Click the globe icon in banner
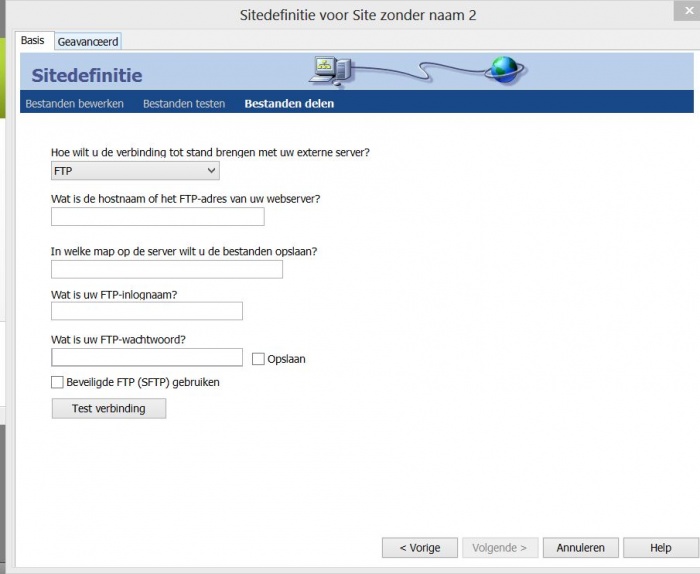700x574 pixels. [x=505, y=70]
